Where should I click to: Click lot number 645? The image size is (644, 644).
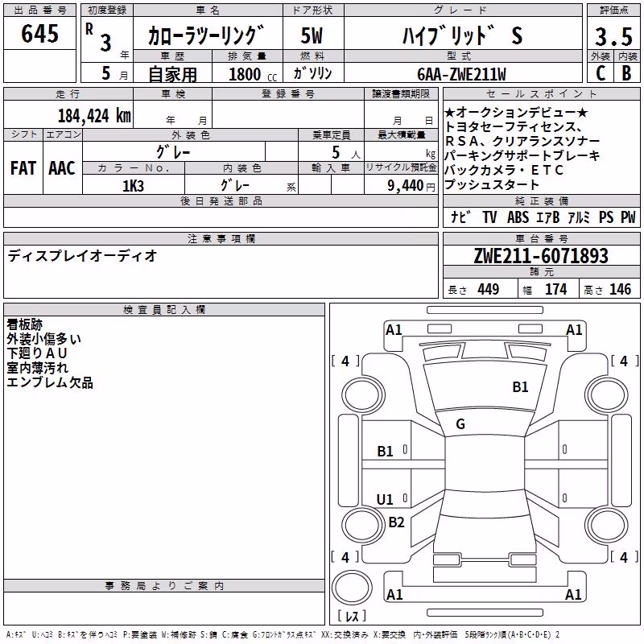click(39, 33)
